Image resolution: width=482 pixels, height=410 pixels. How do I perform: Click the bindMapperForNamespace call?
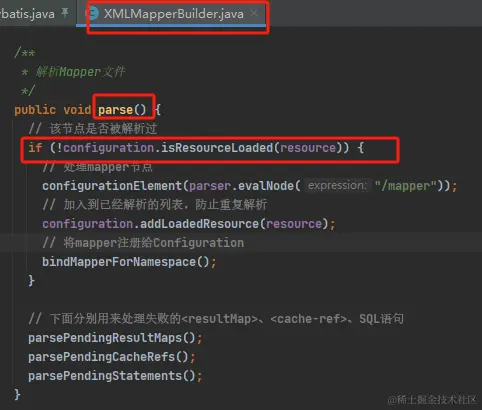[x=119, y=262]
